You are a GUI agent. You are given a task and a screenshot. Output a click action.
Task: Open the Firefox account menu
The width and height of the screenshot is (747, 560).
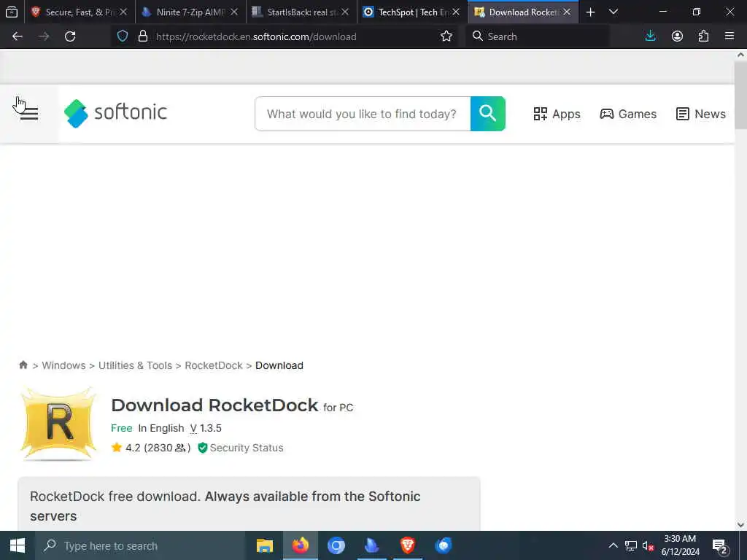click(x=677, y=36)
